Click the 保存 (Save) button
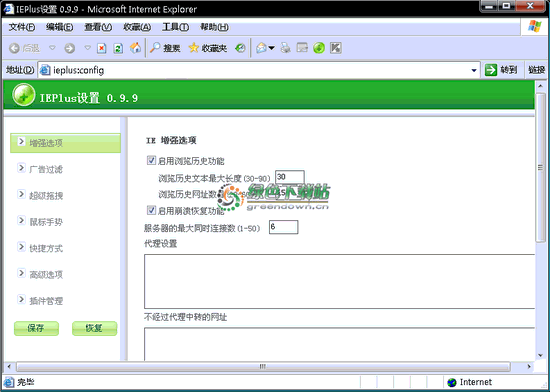Viewport: 550px width, 392px height. pos(36,329)
